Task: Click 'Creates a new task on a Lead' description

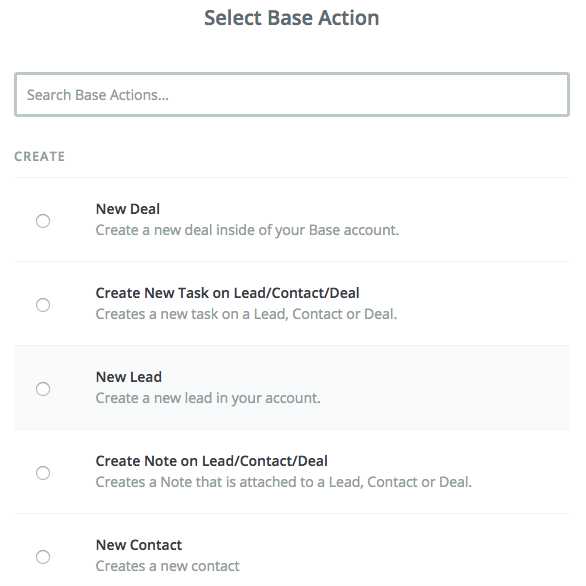Action: [246, 314]
